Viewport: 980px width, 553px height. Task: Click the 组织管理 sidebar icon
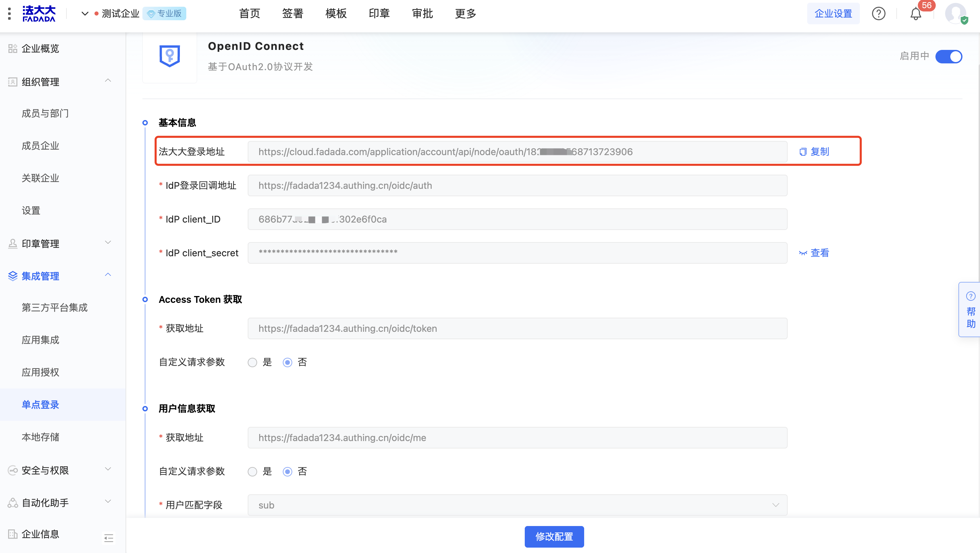[x=12, y=82]
